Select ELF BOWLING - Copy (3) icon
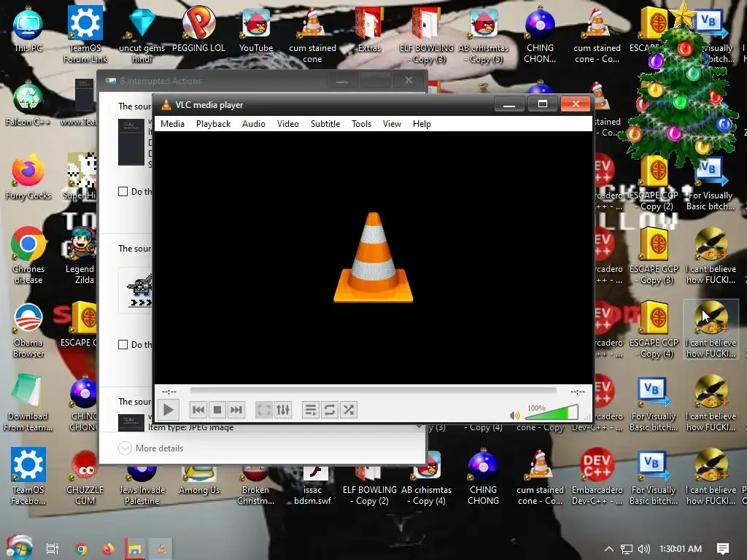 click(426, 34)
